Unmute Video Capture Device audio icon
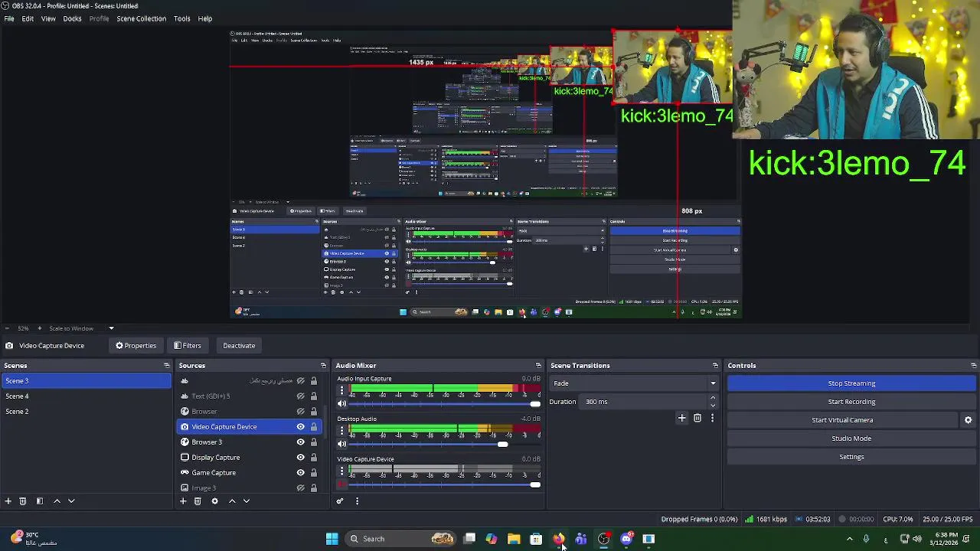 342,484
